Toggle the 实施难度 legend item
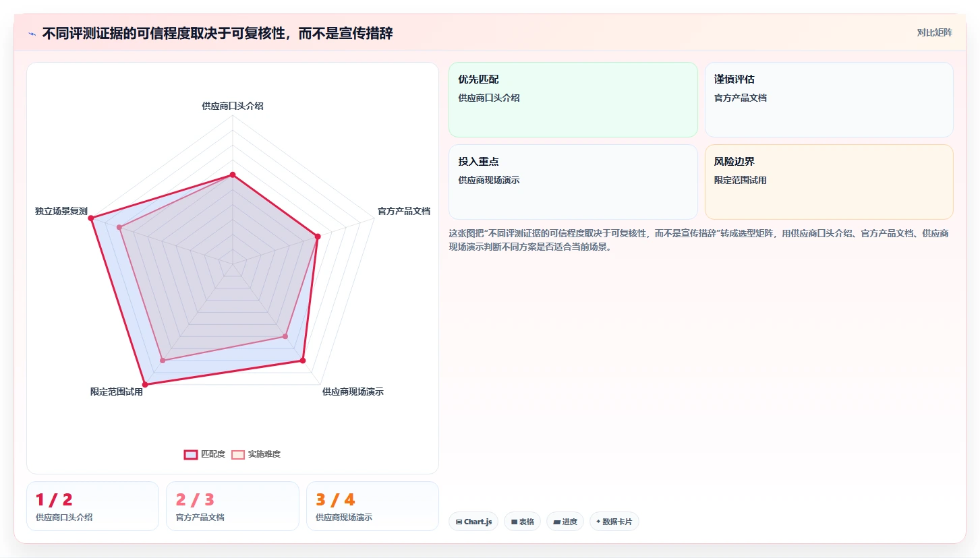 (x=256, y=454)
